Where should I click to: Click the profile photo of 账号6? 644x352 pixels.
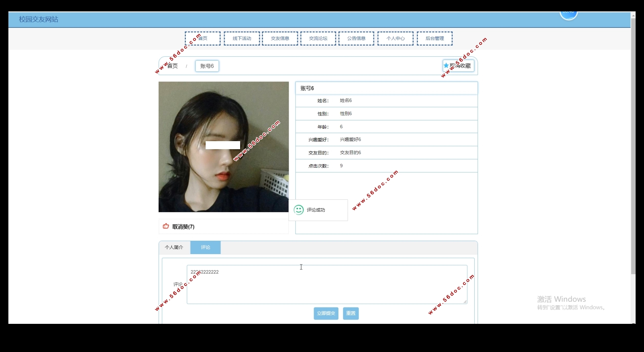point(223,147)
